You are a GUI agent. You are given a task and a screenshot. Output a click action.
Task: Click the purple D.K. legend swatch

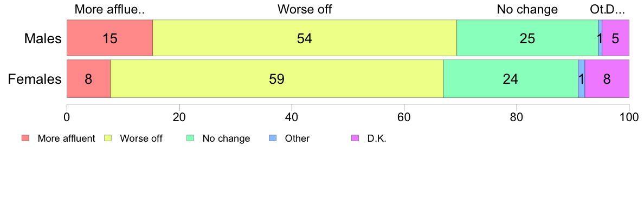pyautogui.click(x=355, y=138)
